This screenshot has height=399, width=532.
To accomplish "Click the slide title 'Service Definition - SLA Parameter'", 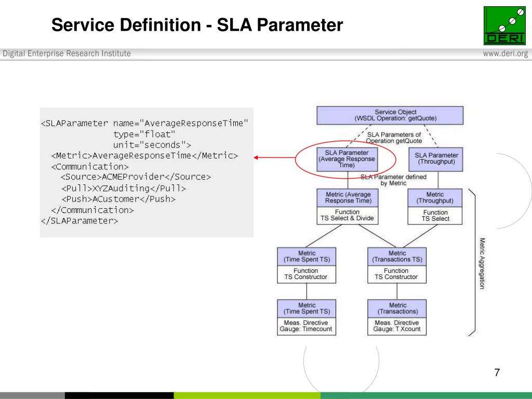I will pyautogui.click(x=197, y=25).
